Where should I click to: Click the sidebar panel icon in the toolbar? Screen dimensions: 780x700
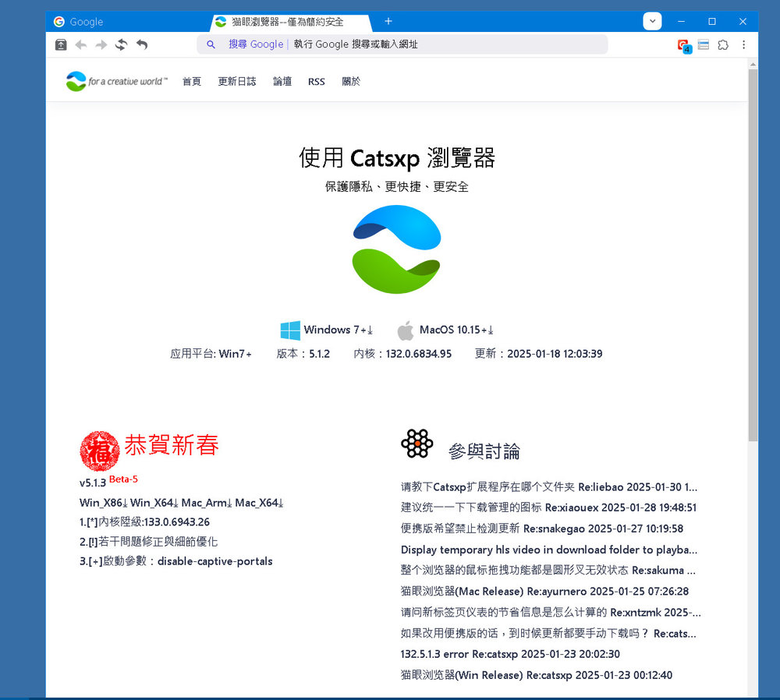coord(704,44)
